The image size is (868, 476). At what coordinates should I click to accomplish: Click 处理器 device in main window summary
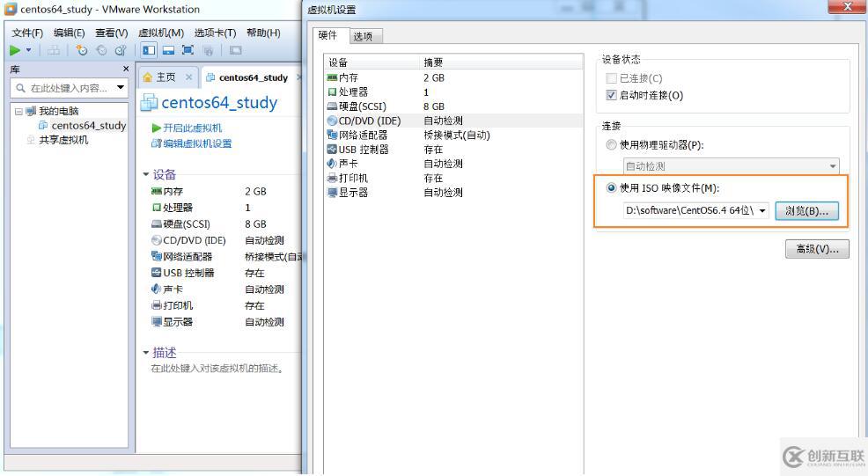click(178, 208)
